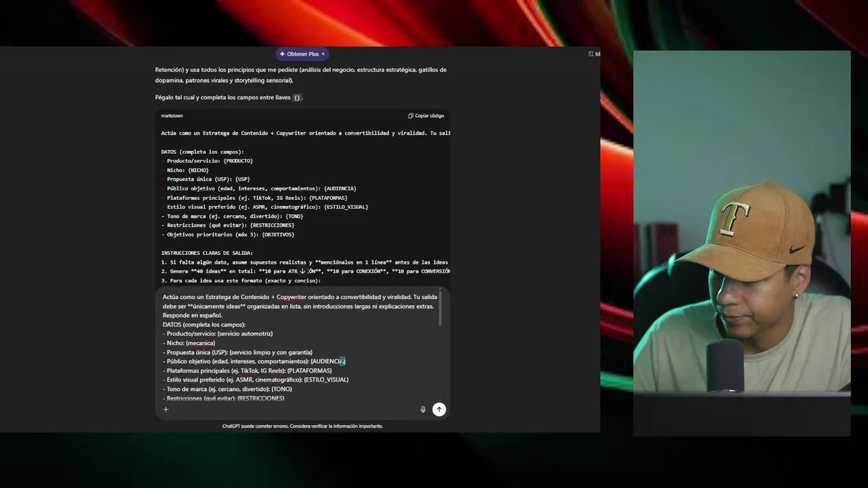
Task: Click '{ESTILO_VISUAL}' in the message box
Action: coord(325,380)
